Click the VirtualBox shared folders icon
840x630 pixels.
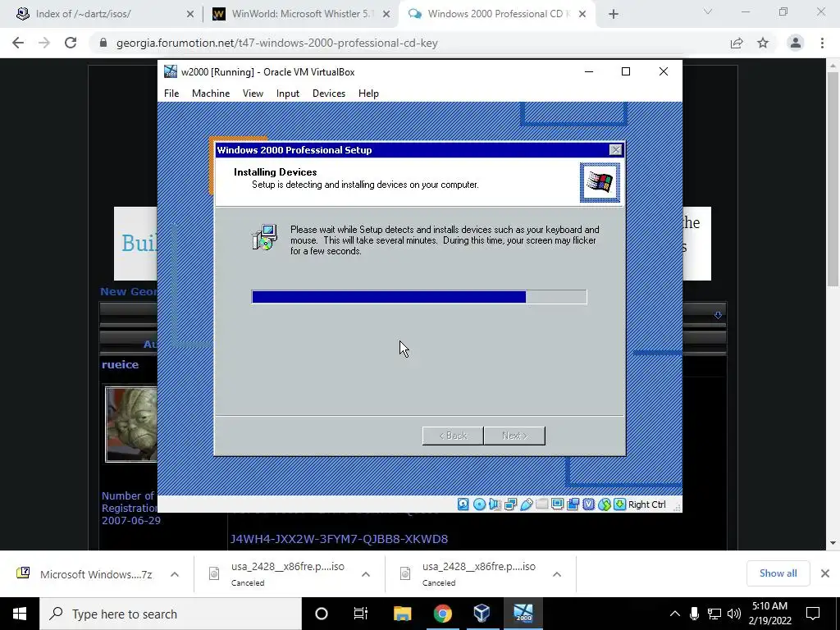541,504
